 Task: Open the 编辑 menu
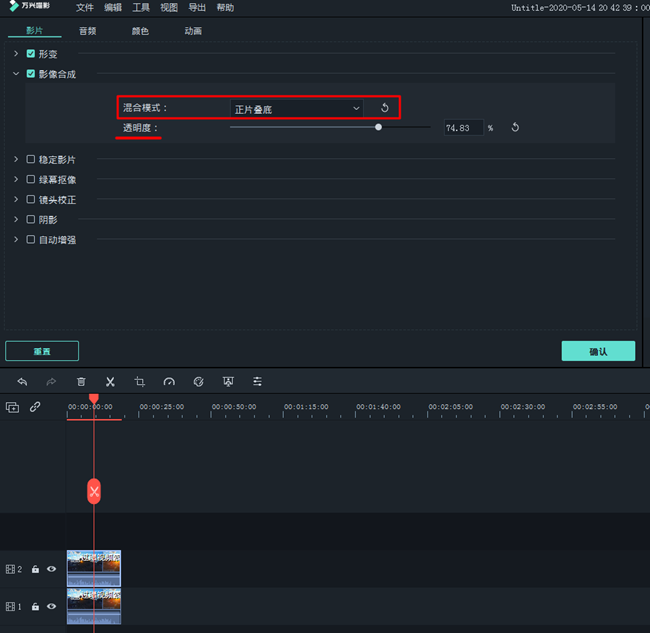(113, 7)
